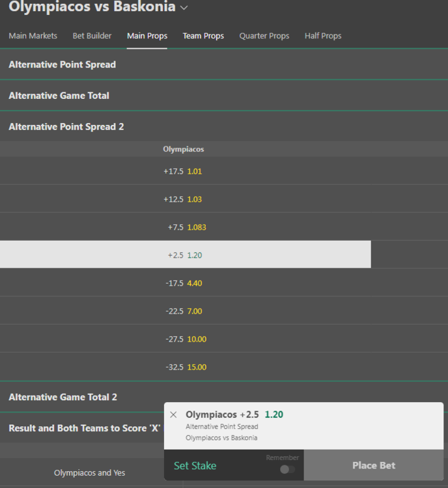
Task: Open the Quarter Props tab
Action: [264, 36]
